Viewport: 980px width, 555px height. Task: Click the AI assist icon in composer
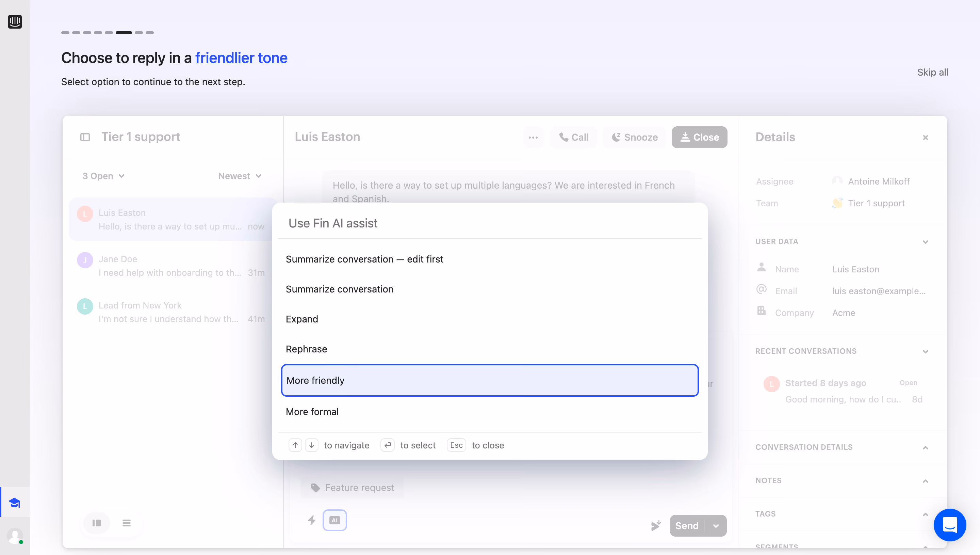pyautogui.click(x=334, y=520)
